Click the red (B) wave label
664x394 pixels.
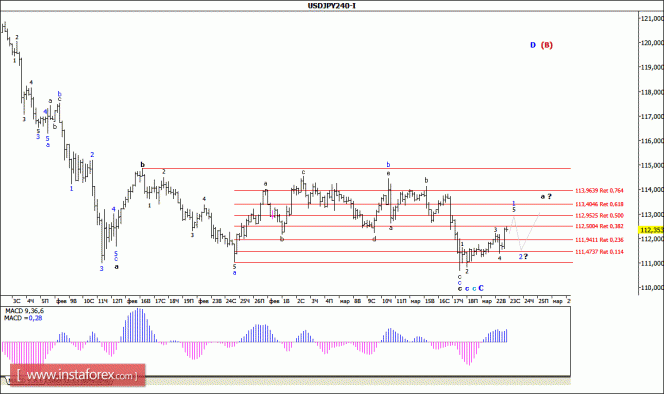(547, 45)
